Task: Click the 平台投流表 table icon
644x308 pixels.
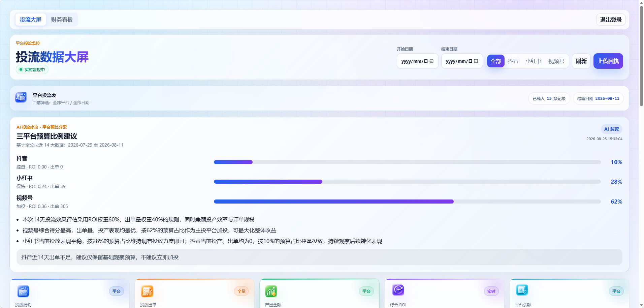Action: (21, 97)
